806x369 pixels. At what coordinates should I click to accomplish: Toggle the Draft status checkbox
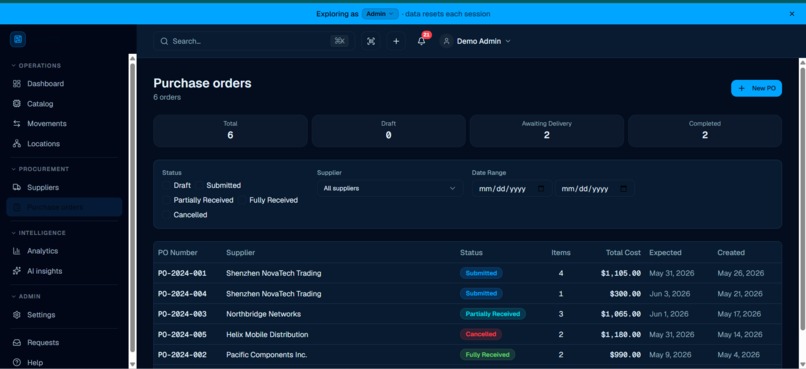click(166, 186)
